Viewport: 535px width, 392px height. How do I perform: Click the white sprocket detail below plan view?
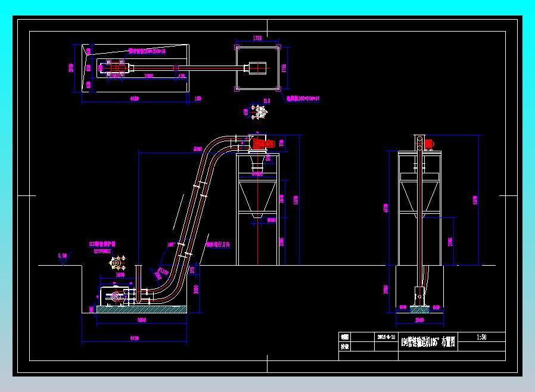[259, 112]
